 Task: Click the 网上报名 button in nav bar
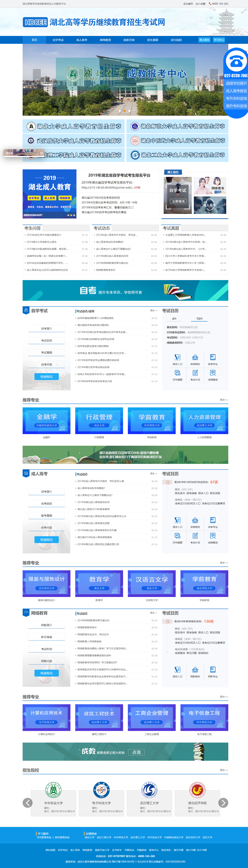(x=204, y=40)
